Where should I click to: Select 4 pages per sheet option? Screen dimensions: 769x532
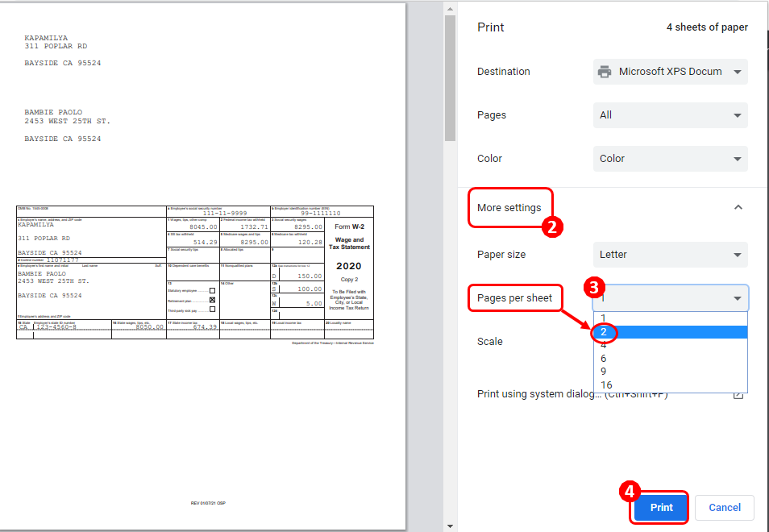670,345
